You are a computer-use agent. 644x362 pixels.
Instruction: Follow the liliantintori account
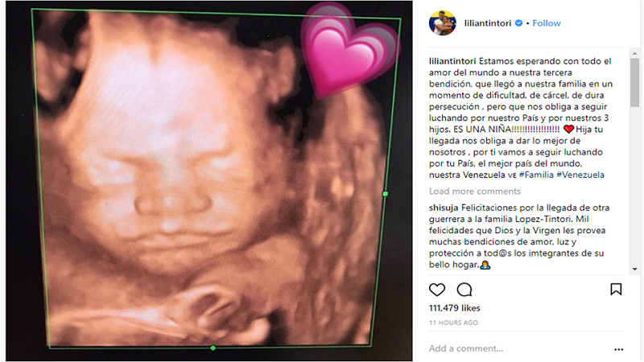[547, 23]
